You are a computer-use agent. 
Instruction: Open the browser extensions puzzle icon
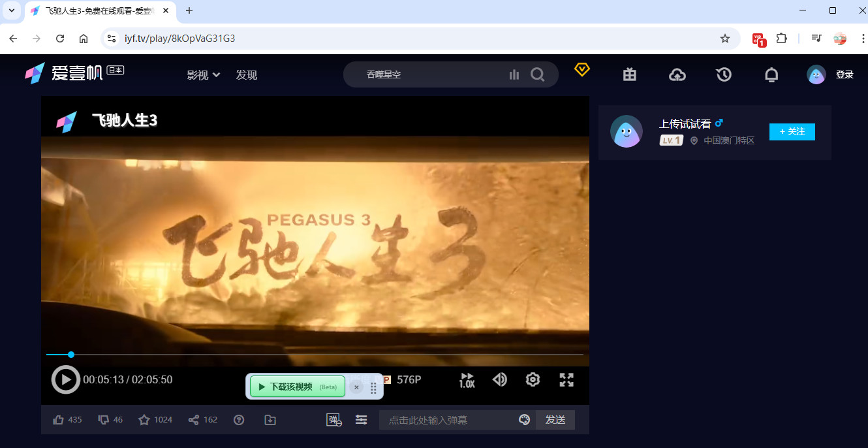781,39
